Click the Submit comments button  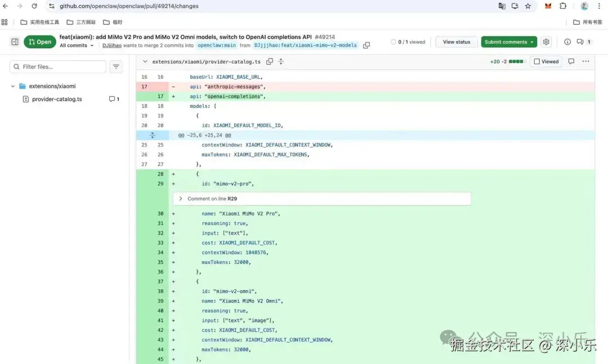pos(509,42)
